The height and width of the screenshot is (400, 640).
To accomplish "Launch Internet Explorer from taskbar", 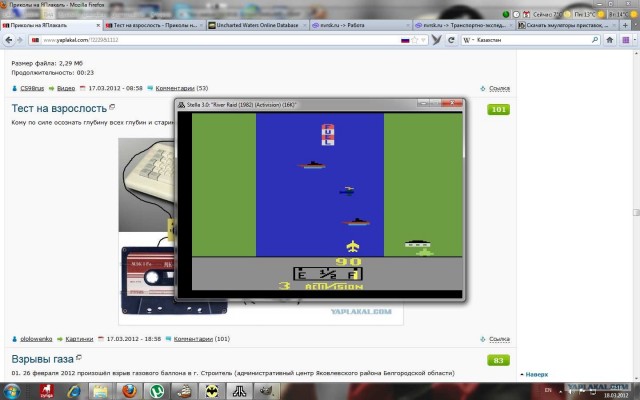I will tap(74, 391).
